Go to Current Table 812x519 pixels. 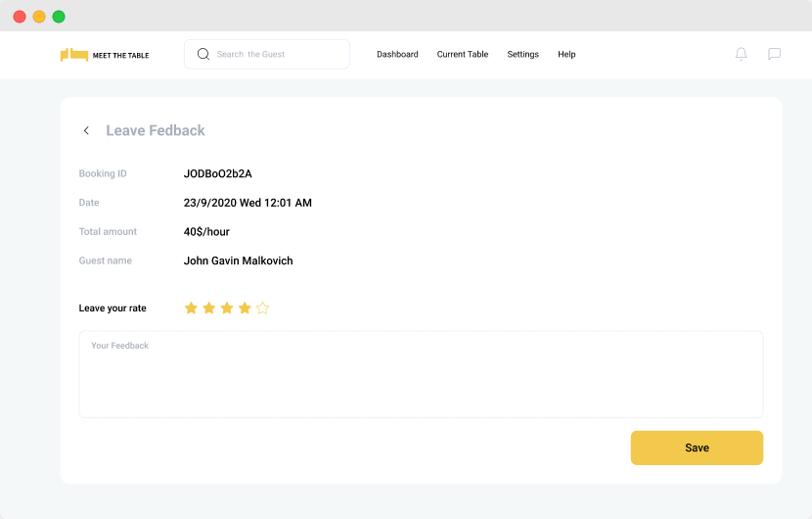463,54
